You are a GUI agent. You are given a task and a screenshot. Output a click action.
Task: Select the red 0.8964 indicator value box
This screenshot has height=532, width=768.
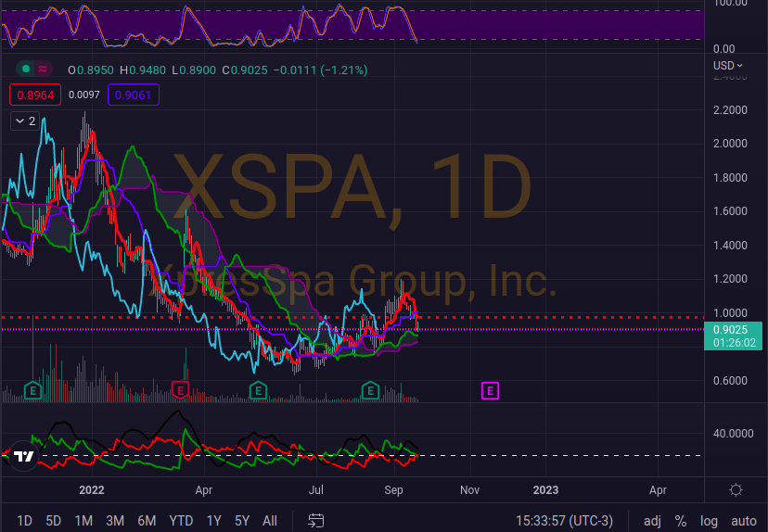pos(35,95)
